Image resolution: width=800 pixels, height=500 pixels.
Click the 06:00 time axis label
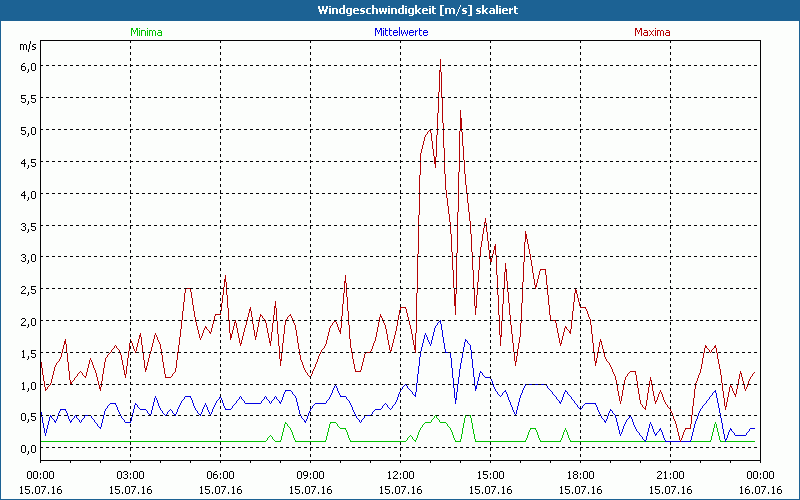click(x=221, y=475)
